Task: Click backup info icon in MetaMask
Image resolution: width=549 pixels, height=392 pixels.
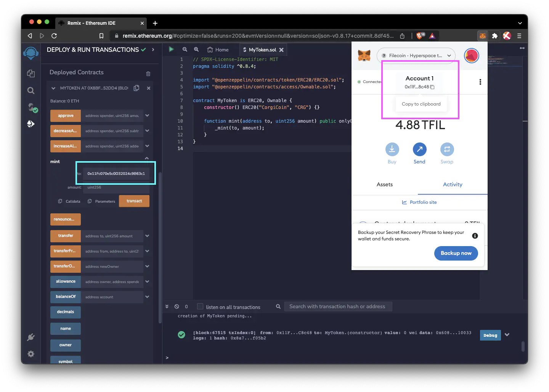Action: [475, 236]
